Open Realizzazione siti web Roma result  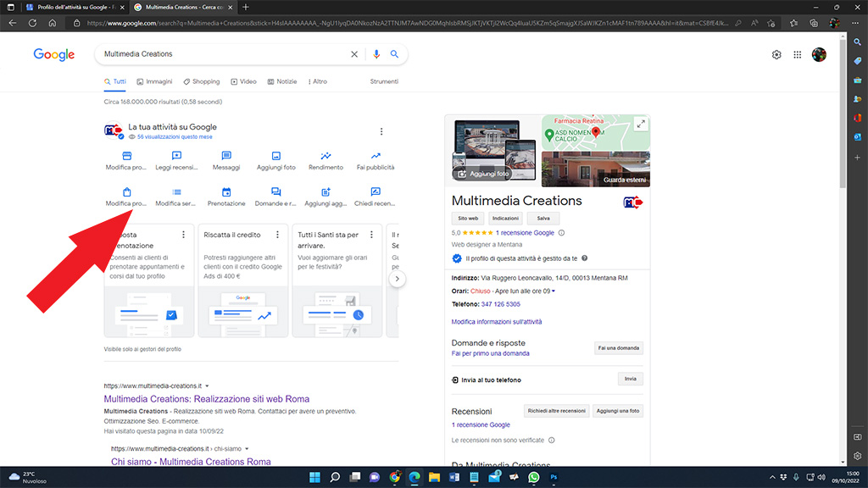click(207, 399)
